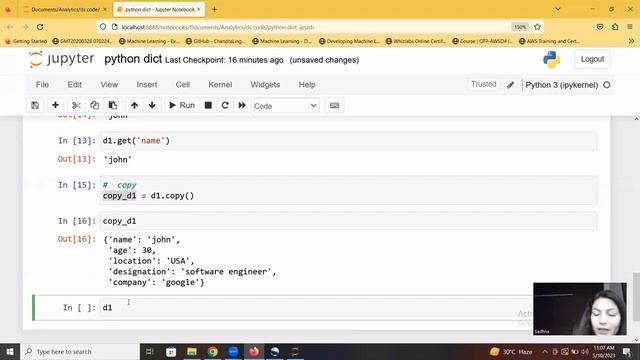This screenshot has height=360, width=640.
Task: Click the pencil edit-mode icon
Action: (511, 85)
